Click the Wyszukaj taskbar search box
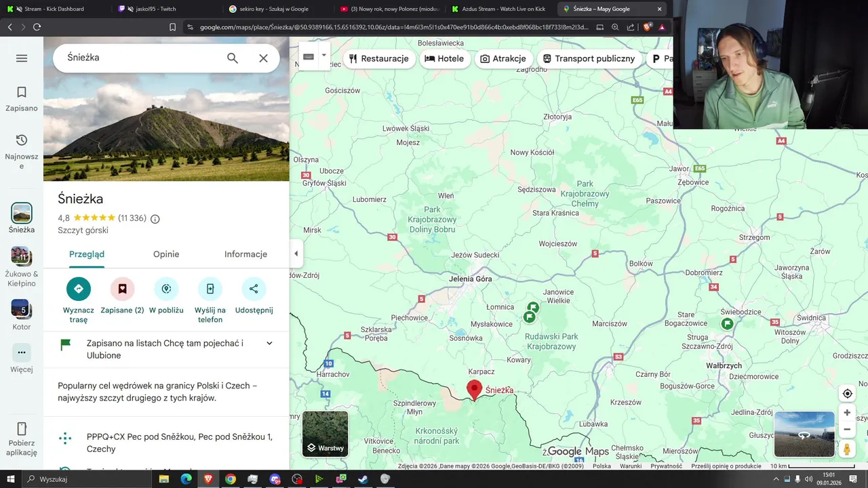The height and width of the screenshot is (488, 868). click(x=87, y=479)
